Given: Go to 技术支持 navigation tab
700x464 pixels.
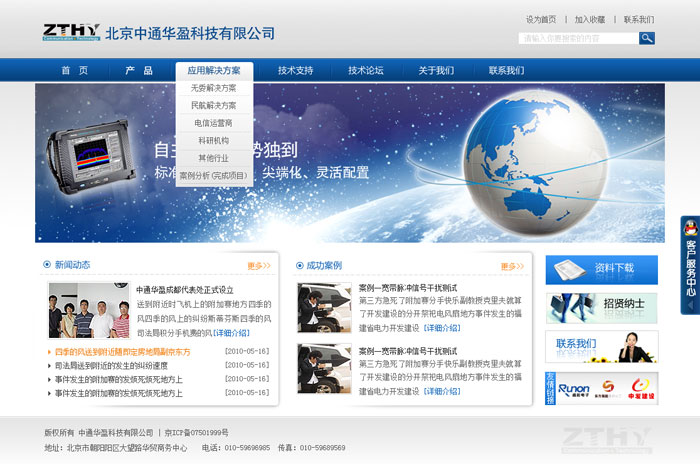Looking at the screenshot, I should tap(295, 71).
